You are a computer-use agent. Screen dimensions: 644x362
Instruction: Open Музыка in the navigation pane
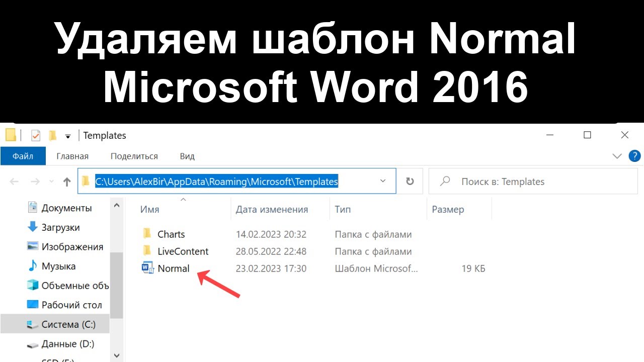58,266
